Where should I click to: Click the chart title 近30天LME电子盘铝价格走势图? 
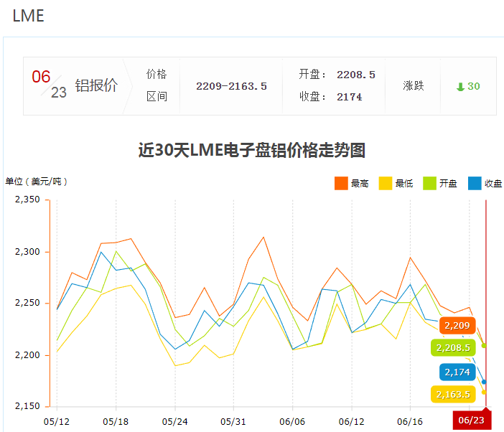pos(252,150)
